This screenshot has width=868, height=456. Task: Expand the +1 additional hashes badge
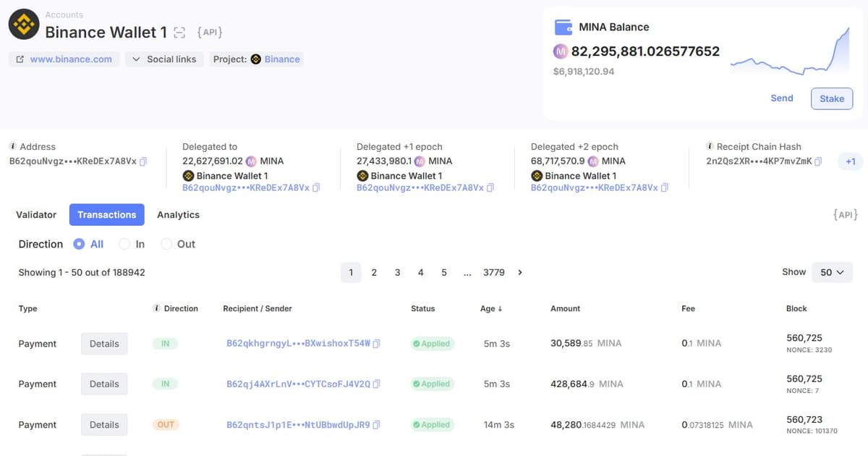[x=851, y=161]
